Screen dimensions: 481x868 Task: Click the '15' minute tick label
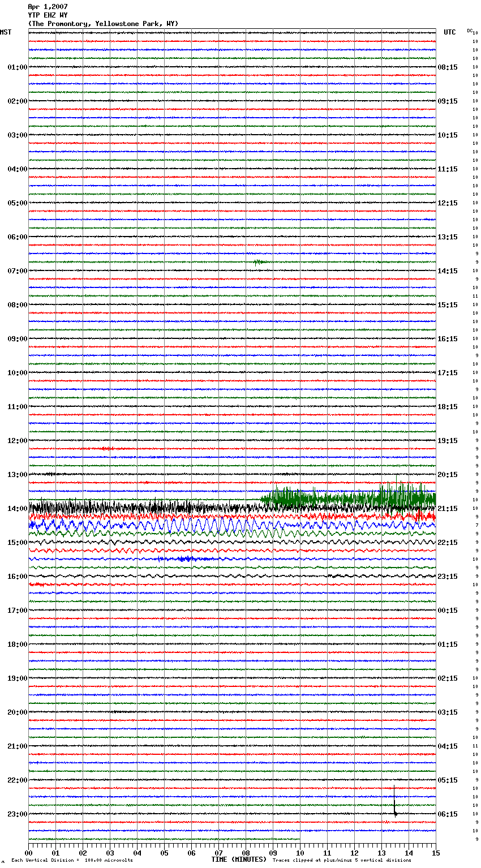(x=436, y=853)
